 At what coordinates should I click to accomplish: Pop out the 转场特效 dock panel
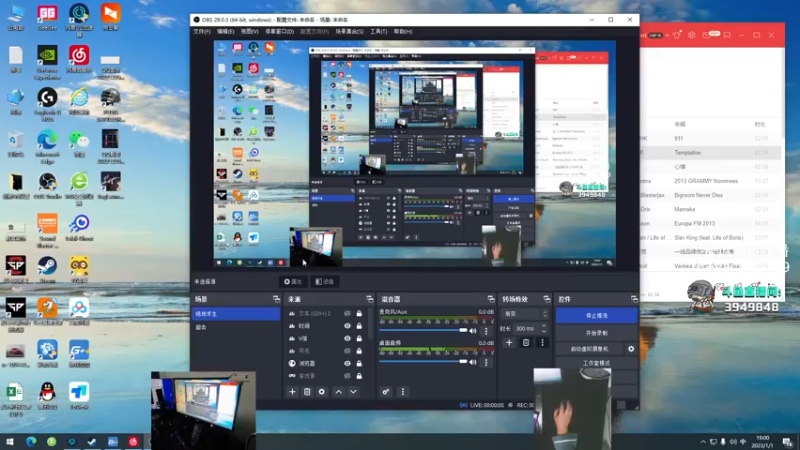tap(546, 299)
